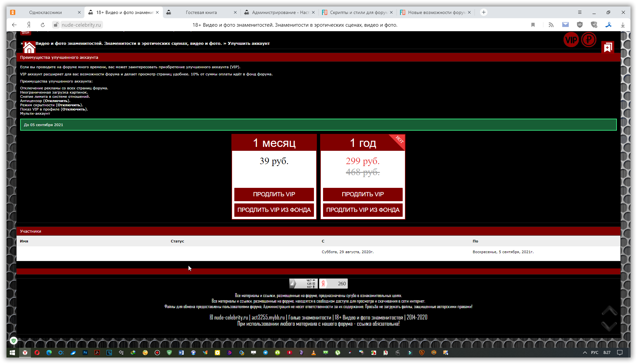This screenshot has width=637, height=364.
Task: Open the browser downloads arrow icon
Action: click(623, 25)
